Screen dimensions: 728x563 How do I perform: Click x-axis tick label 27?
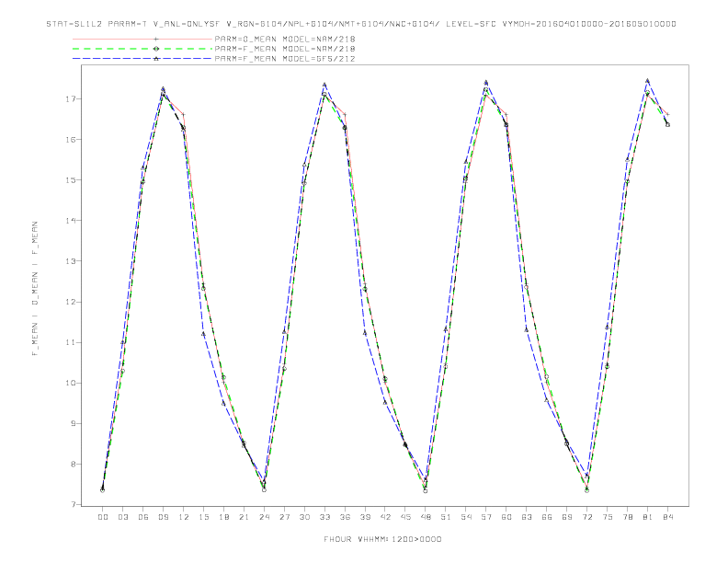284,517
